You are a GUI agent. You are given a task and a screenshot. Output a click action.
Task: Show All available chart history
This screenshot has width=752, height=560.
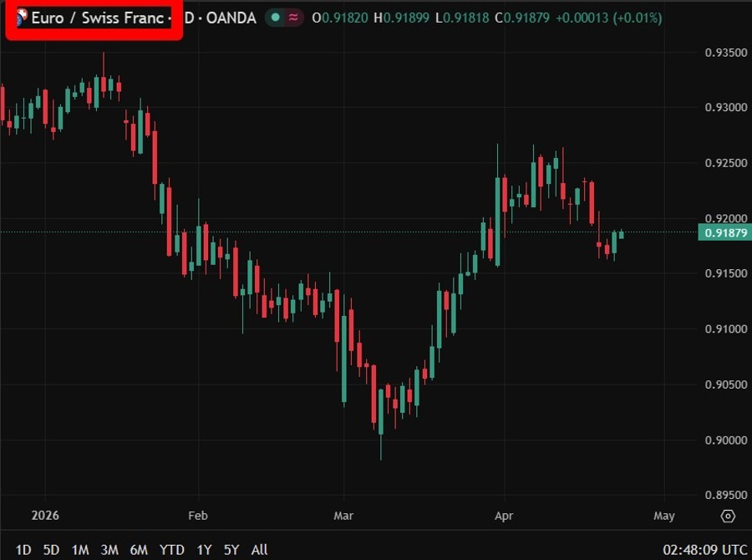click(260, 549)
